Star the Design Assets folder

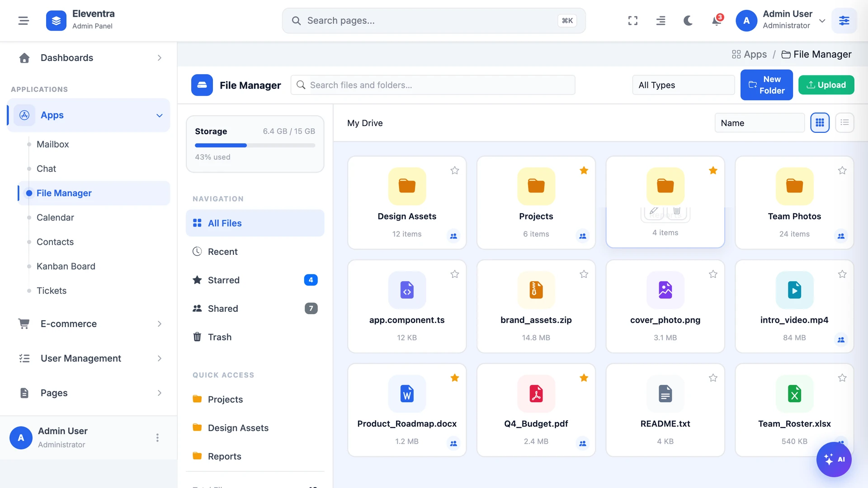pos(455,170)
